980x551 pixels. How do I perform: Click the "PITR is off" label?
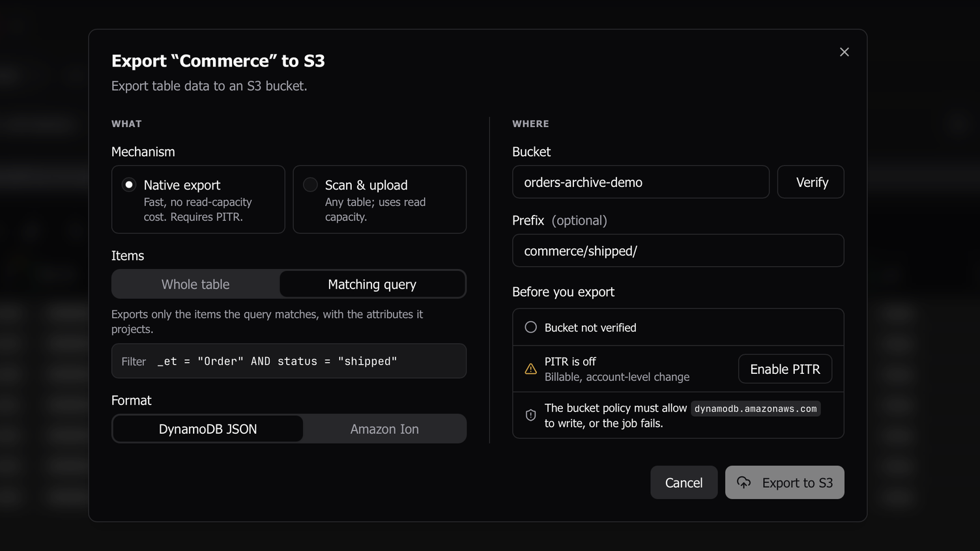click(x=570, y=361)
